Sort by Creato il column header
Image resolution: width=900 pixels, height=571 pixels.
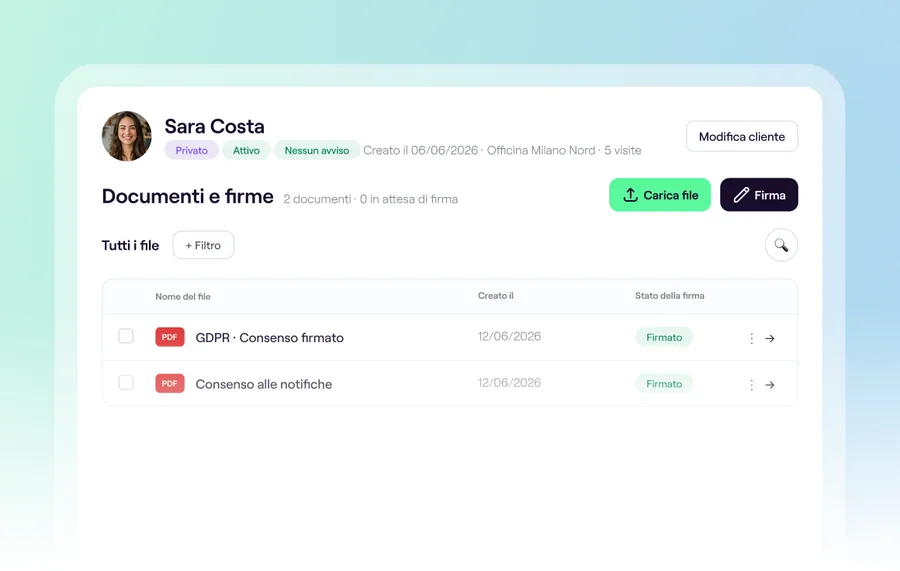tap(495, 296)
